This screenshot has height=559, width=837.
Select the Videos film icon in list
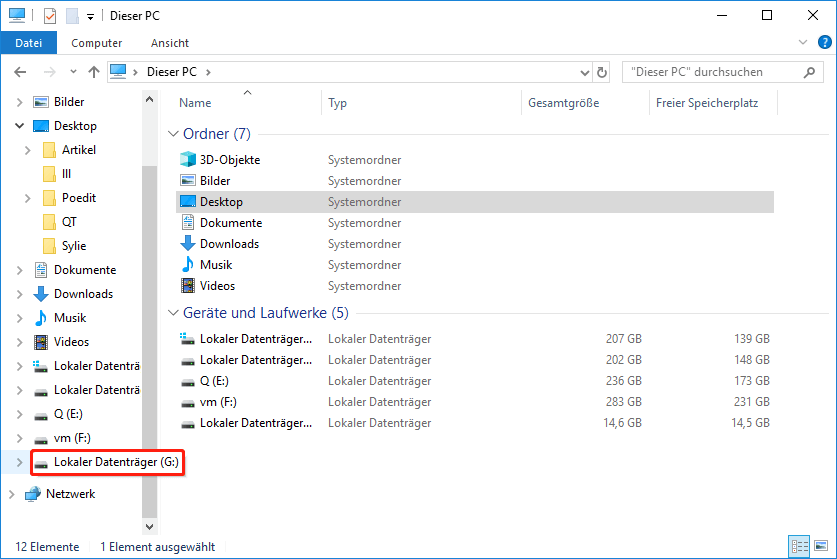coord(188,286)
